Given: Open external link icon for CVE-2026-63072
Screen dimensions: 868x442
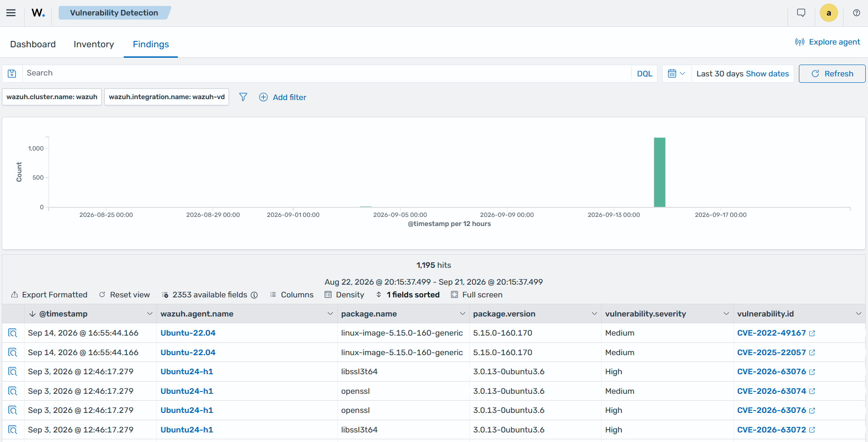Looking at the screenshot, I should [812, 430].
